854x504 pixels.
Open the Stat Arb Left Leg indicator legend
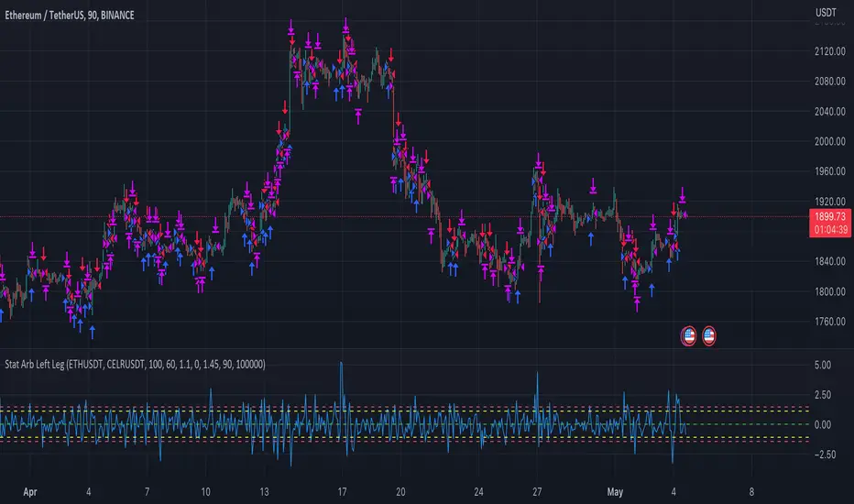[x=135, y=364]
